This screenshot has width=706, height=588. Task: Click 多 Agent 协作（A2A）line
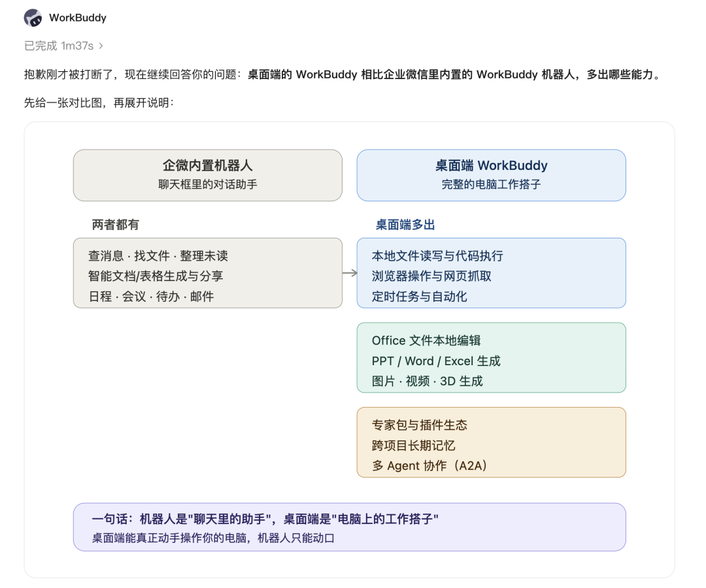point(429,466)
